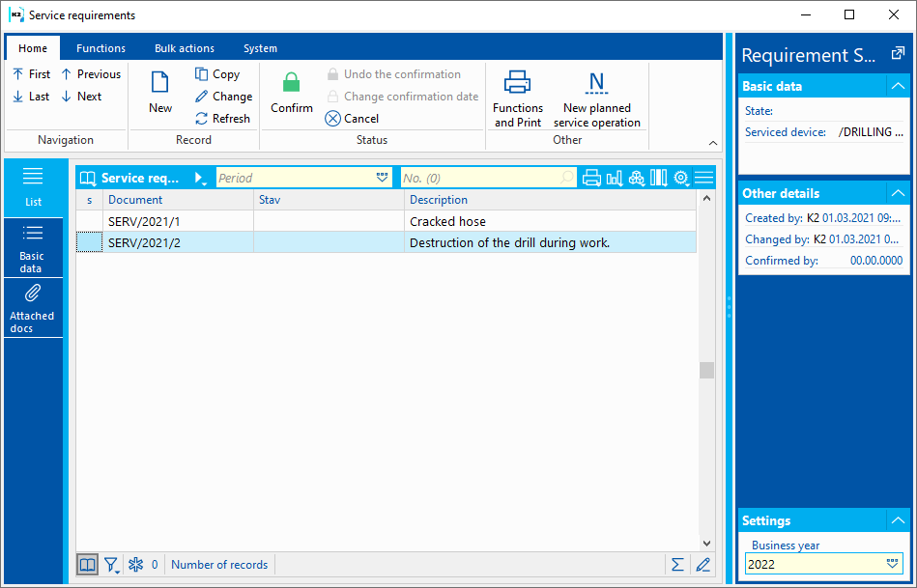This screenshot has width=917, height=588.
Task: Click the Changed by value
Action: pos(855,239)
